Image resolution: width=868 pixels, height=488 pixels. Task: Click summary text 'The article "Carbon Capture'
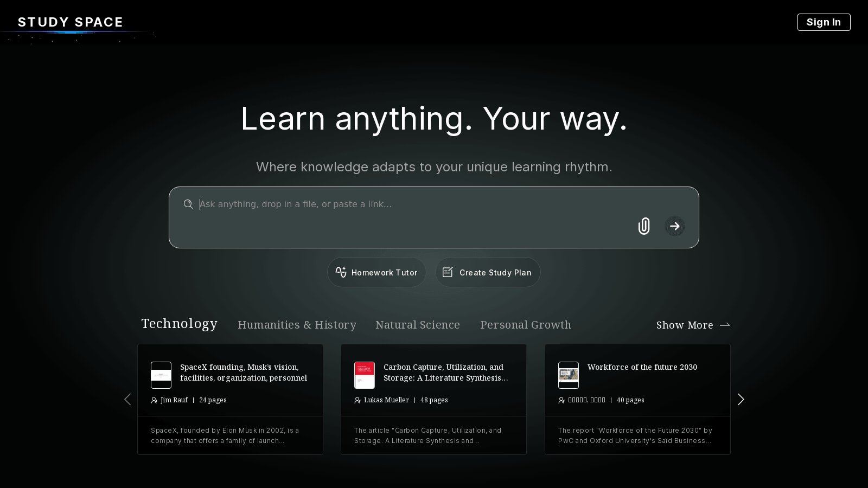click(428, 435)
